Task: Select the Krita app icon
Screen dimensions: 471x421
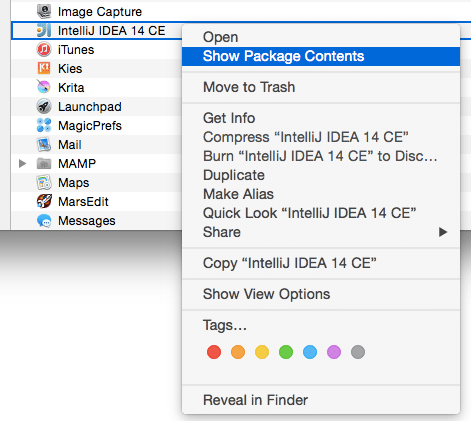Action: (x=44, y=87)
